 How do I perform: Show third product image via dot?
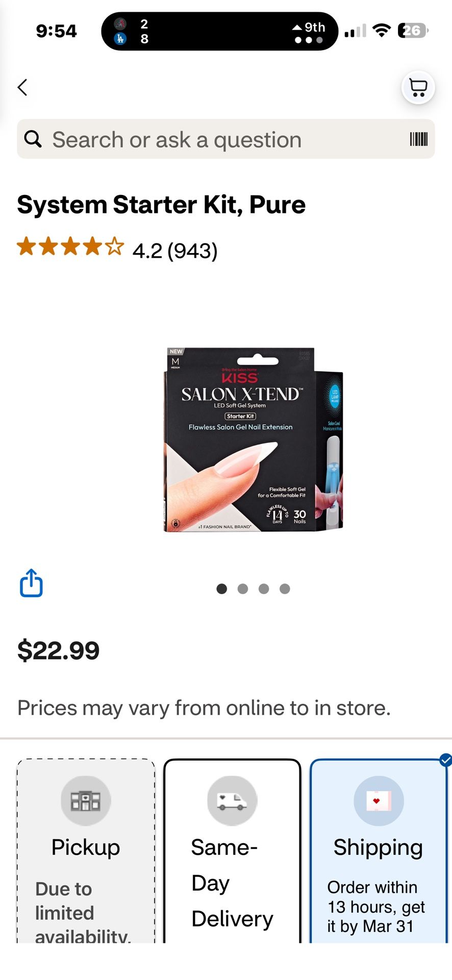[264, 589]
